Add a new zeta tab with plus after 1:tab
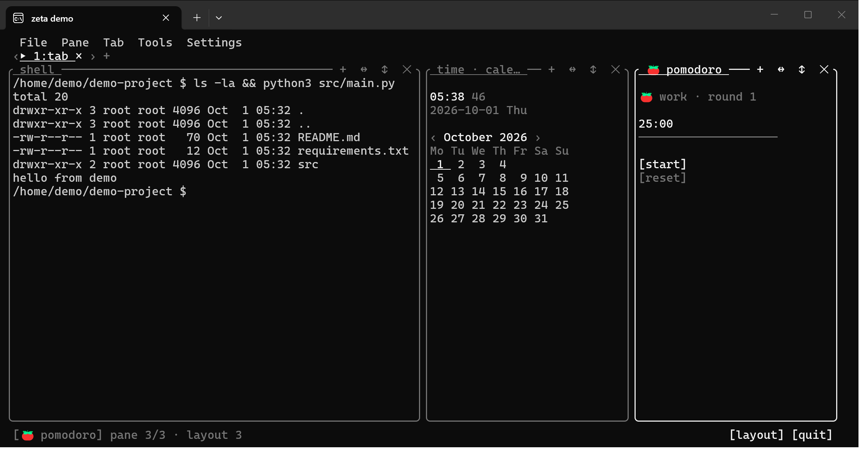Image resolution: width=868 pixels, height=452 pixels. point(106,56)
